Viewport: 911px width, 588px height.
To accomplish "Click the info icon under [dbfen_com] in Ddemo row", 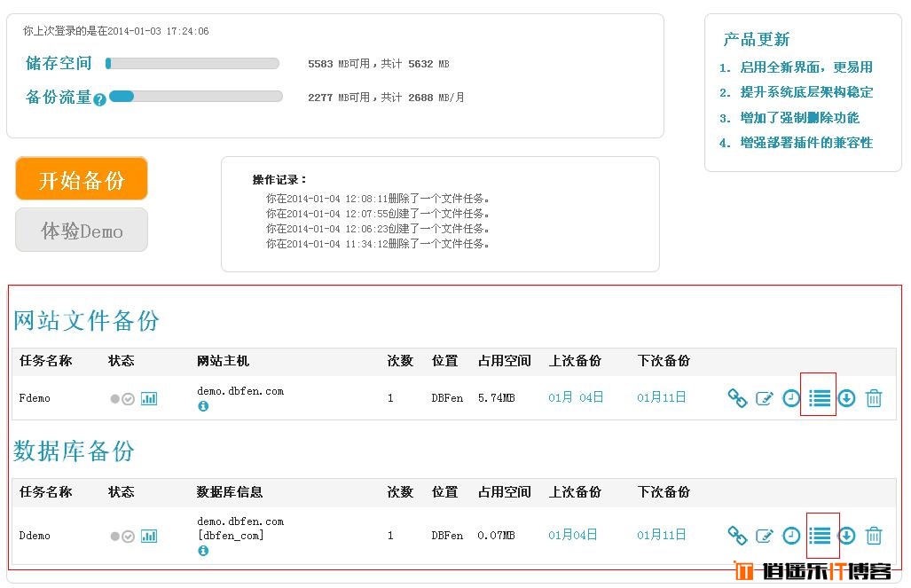I will point(203,550).
